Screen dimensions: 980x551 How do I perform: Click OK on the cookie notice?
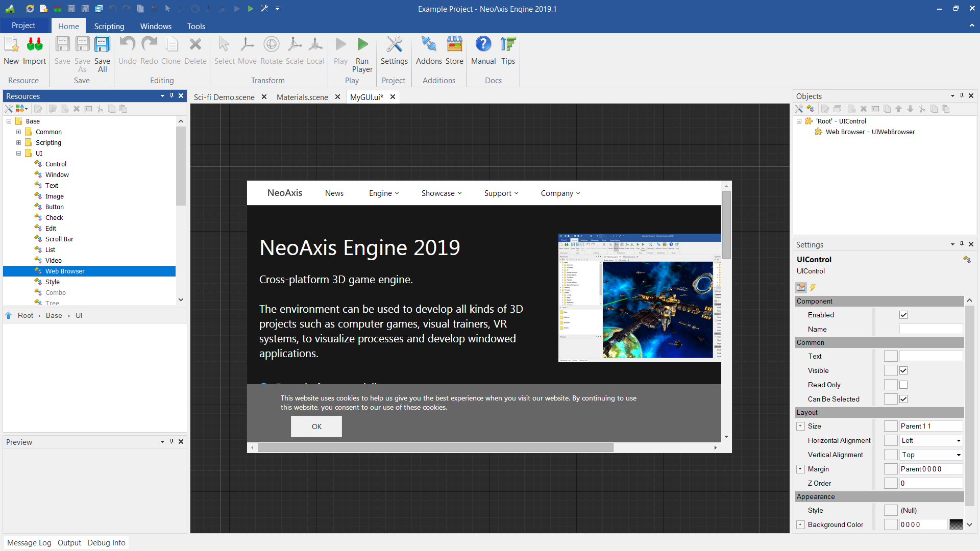coord(316,427)
